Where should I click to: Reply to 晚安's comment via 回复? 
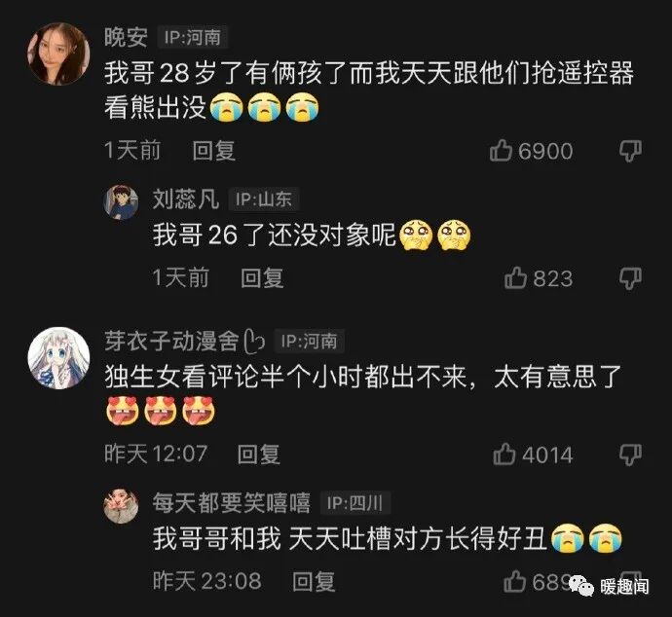(x=214, y=151)
